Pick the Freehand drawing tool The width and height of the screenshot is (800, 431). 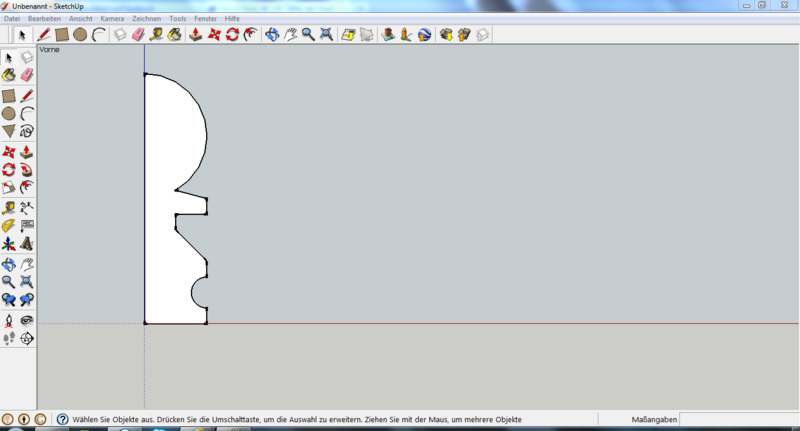(x=27, y=131)
